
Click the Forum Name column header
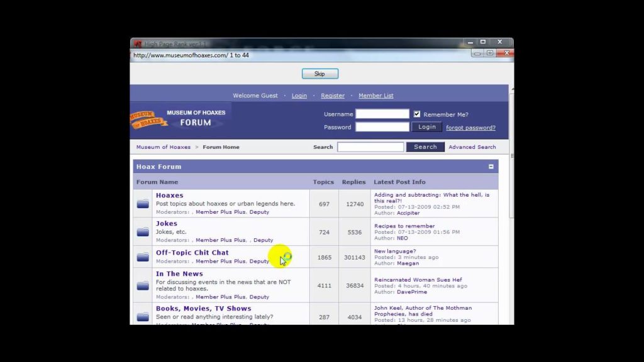(157, 182)
